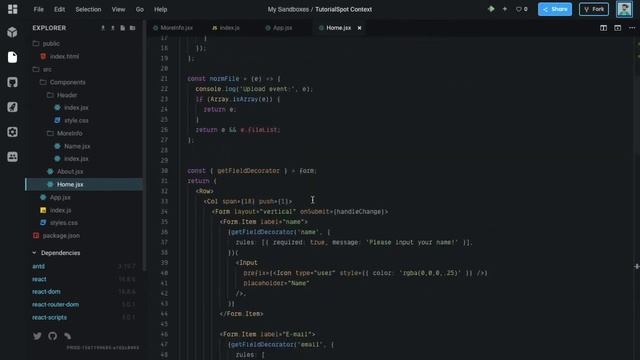Open index.js in Explorer tree
This screenshot has width=640, height=360.
60,210
